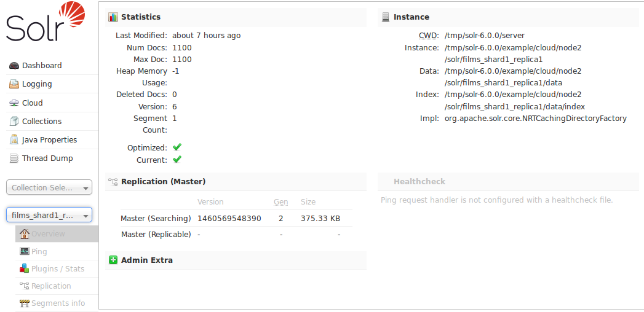Click the Java Properties icon
The height and width of the screenshot is (312, 644).
pos(14,140)
